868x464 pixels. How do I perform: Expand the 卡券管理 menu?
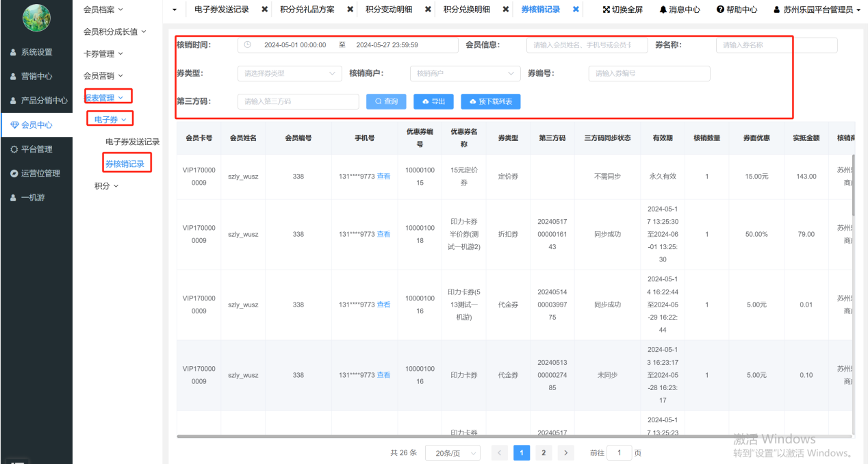(103, 53)
